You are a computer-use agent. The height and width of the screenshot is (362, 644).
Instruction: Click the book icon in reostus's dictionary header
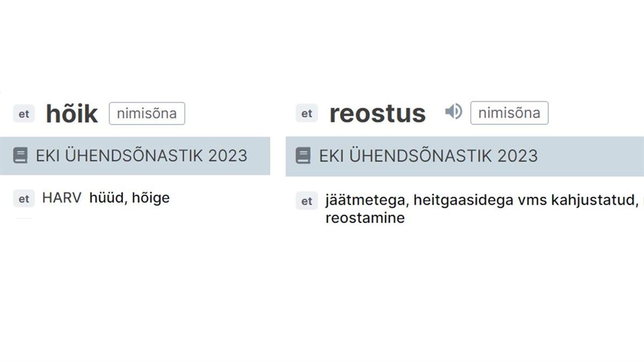coord(303,156)
